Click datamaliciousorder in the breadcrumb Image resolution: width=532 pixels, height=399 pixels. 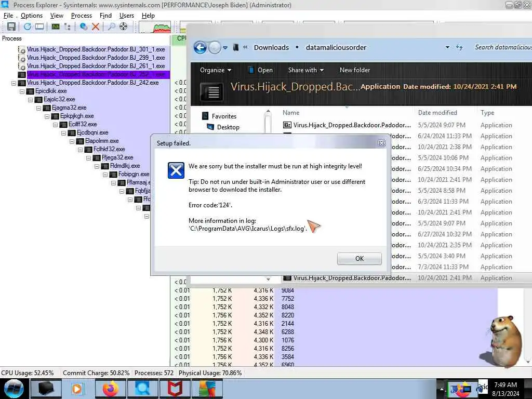click(336, 47)
